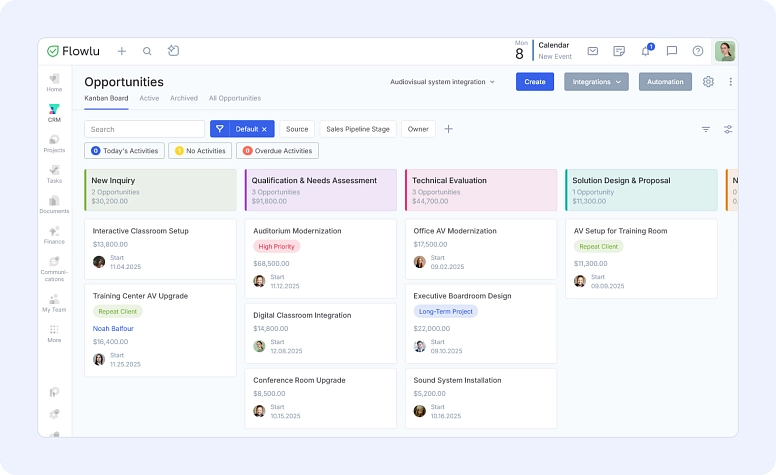The width and height of the screenshot is (776, 475).
Task: Click the search magnifier in top bar
Action: [147, 51]
